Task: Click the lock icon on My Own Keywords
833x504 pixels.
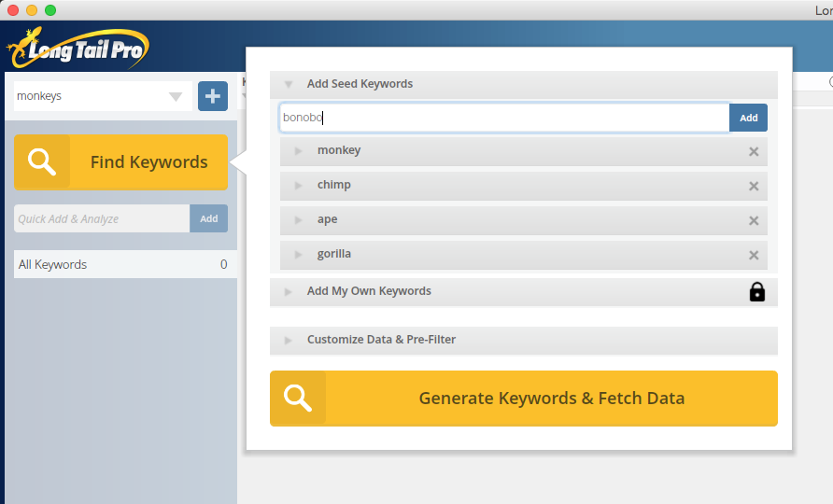Action: coord(756,292)
